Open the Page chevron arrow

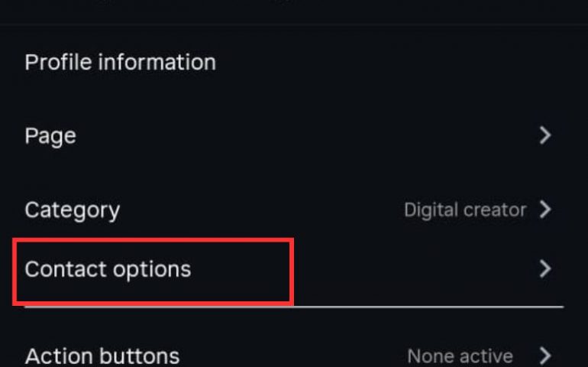point(544,136)
